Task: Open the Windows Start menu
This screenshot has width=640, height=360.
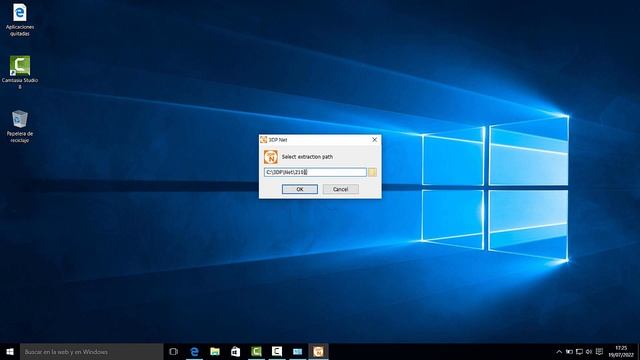Action: click(x=10, y=351)
